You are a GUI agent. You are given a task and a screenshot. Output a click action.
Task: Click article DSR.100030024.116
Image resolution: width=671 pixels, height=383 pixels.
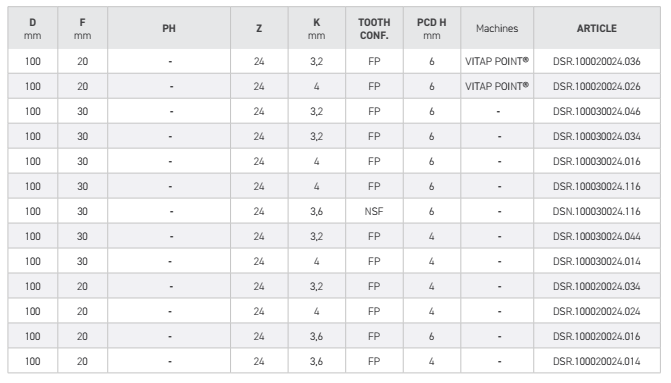[597, 186]
